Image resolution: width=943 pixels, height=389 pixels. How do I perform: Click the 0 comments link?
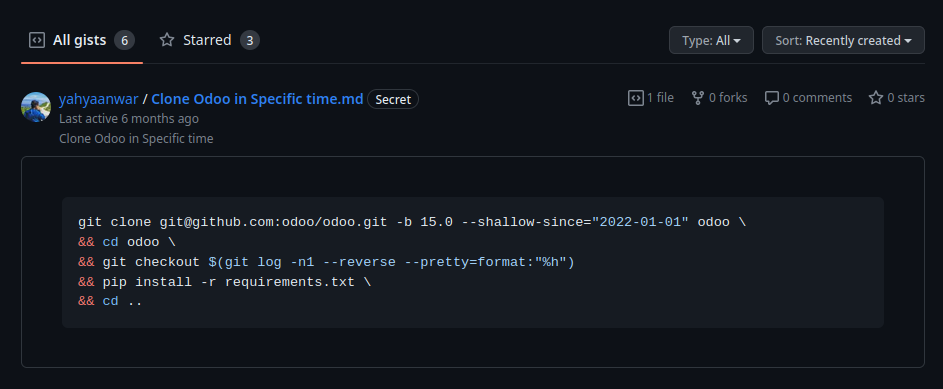[808, 98]
